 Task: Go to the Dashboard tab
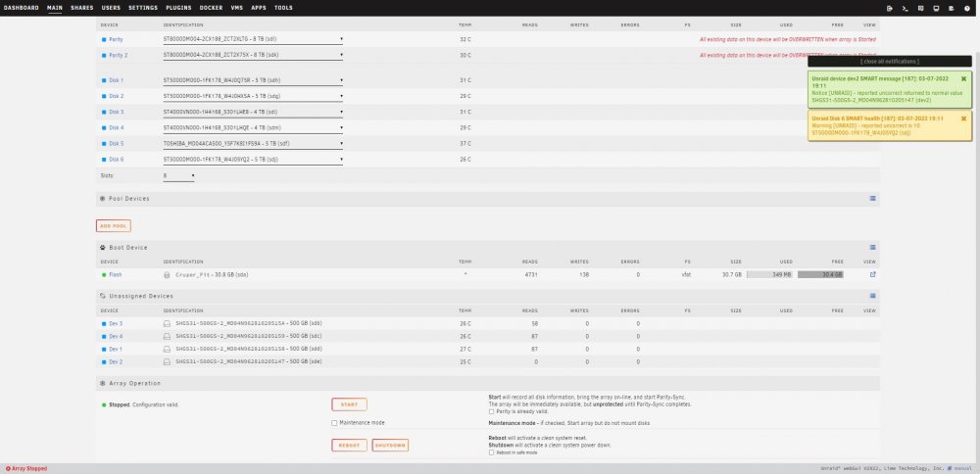[x=22, y=8]
